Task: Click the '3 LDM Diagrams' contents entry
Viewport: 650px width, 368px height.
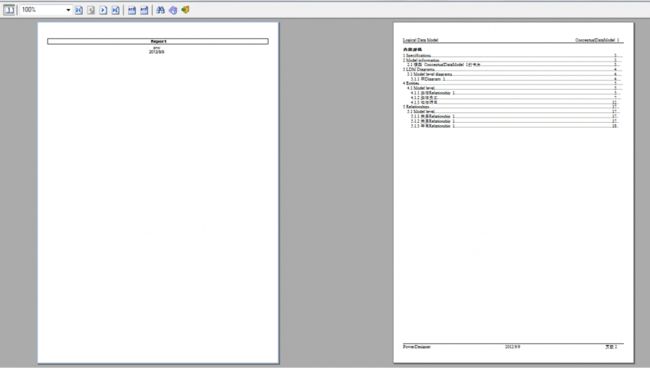Action: [x=419, y=70]
